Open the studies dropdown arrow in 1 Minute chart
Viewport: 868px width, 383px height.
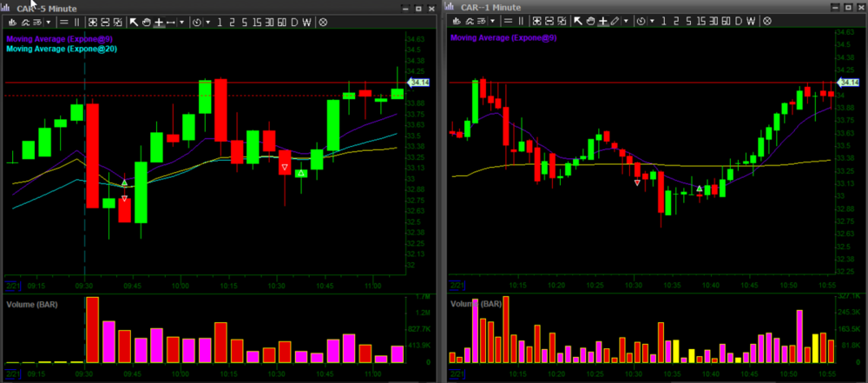click(491, 22)
